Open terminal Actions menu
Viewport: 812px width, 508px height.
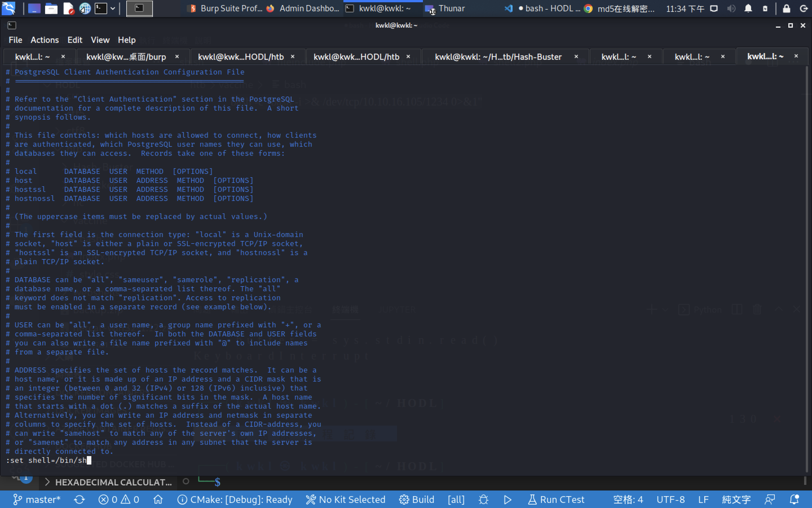(45, 40)
